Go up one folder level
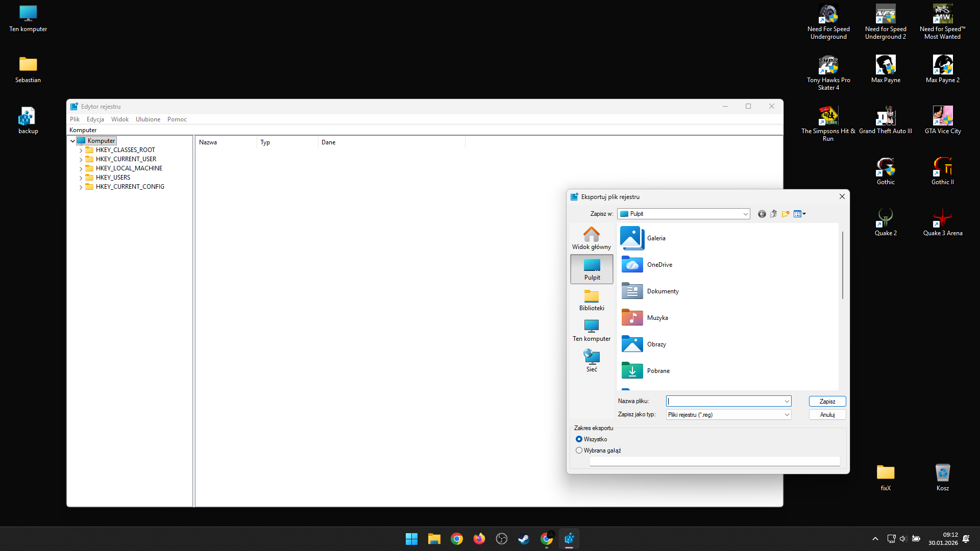Screen dimensions: 980x551 coord(774,214)
